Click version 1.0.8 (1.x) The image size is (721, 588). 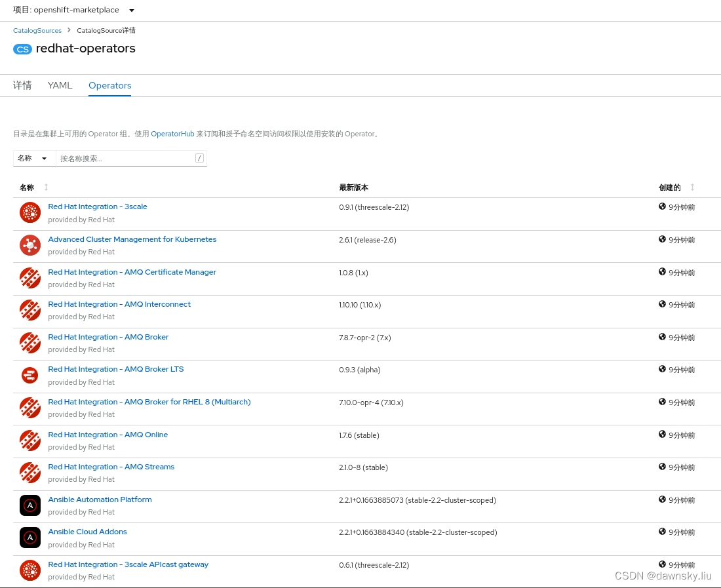tap(353, 273)
